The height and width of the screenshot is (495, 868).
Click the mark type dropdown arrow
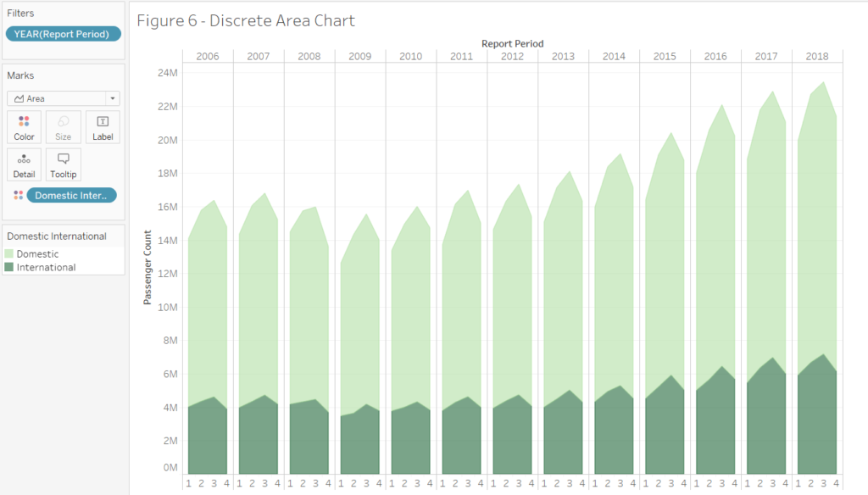113,98
